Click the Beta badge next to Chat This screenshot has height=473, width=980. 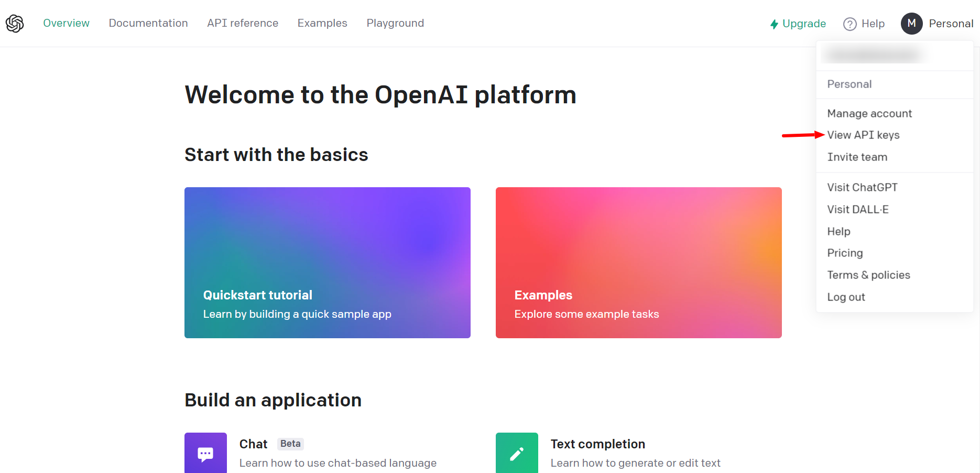click(x=290, y=444)
